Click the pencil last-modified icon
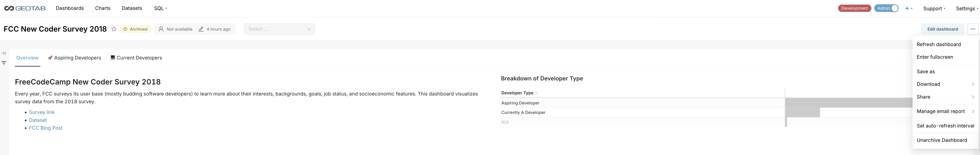Image resolution: width=980 pixels, height=155 pixels. [201, 29]
